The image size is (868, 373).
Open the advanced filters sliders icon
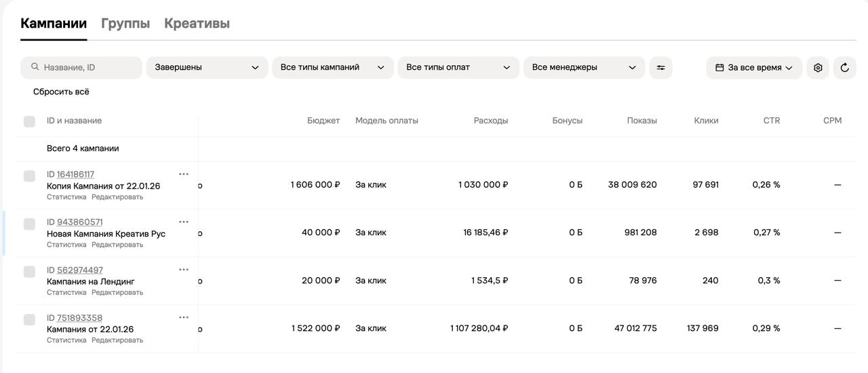coord(660,68)
